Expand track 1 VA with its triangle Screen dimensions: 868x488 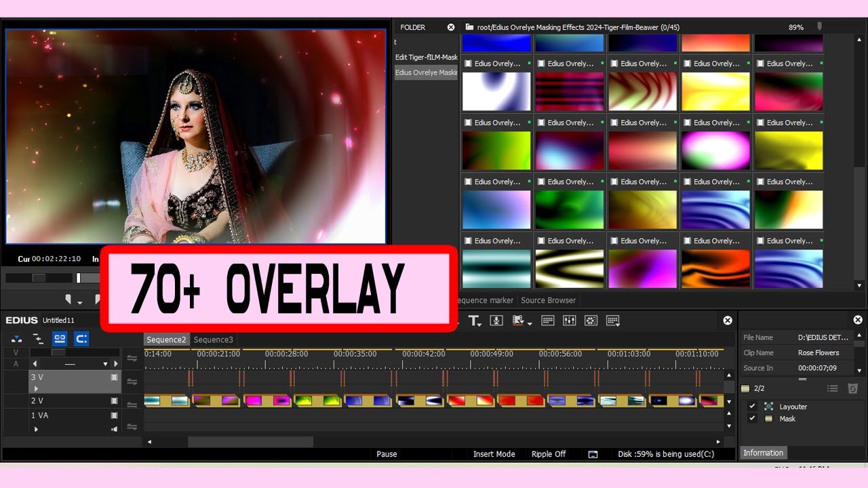click(36, 428)
